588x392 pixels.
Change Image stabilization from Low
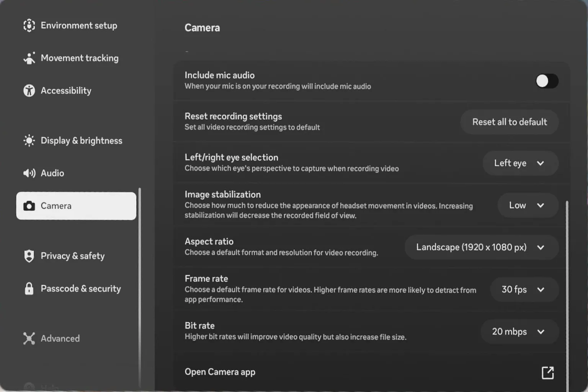[x=528, y=205]
